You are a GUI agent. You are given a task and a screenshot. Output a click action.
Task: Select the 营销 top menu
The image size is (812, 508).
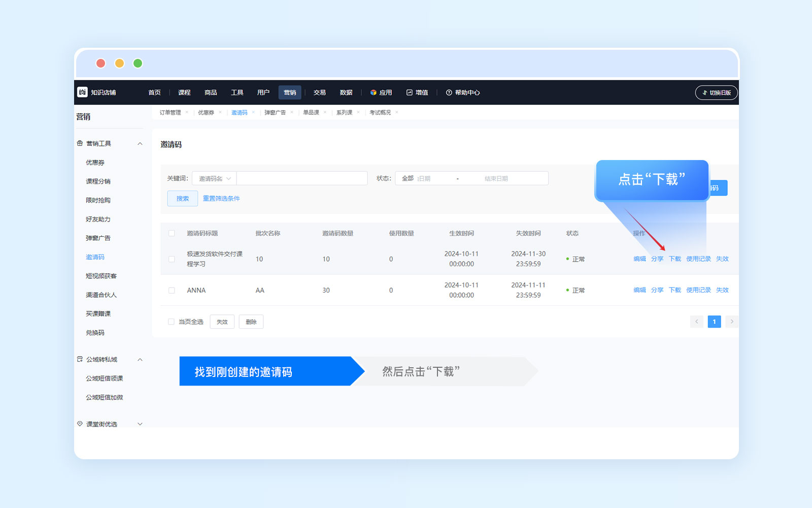290,92
